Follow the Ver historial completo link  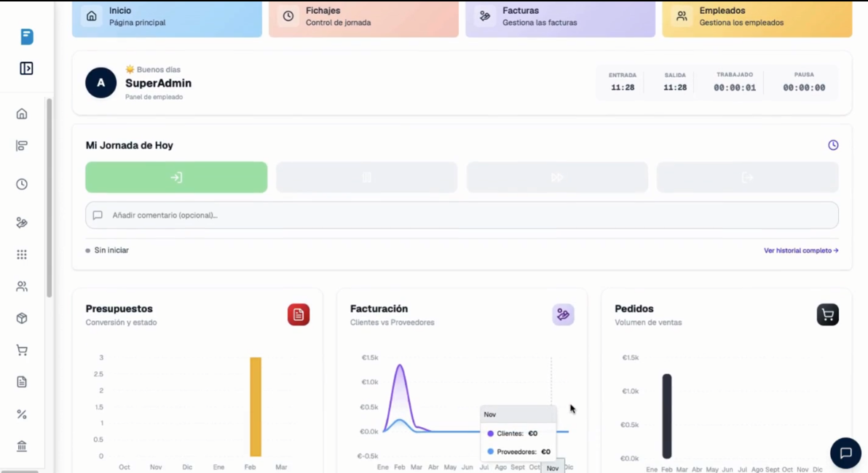point(801,250)
